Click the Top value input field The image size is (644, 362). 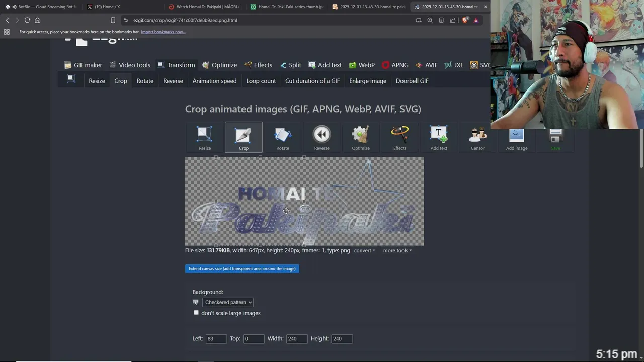point(254,339)
